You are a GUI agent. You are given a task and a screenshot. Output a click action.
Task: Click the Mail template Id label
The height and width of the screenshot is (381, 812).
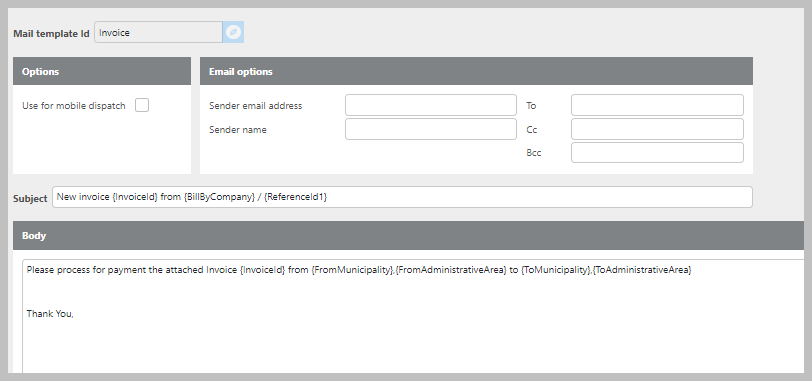[51, 34]
